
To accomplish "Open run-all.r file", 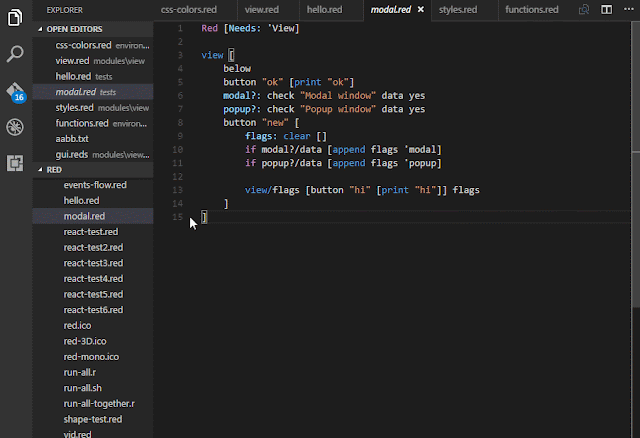I will click(93, 372).
